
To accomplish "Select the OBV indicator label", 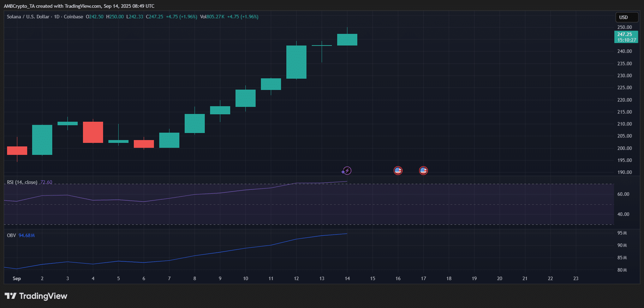I will coord(11,235).
